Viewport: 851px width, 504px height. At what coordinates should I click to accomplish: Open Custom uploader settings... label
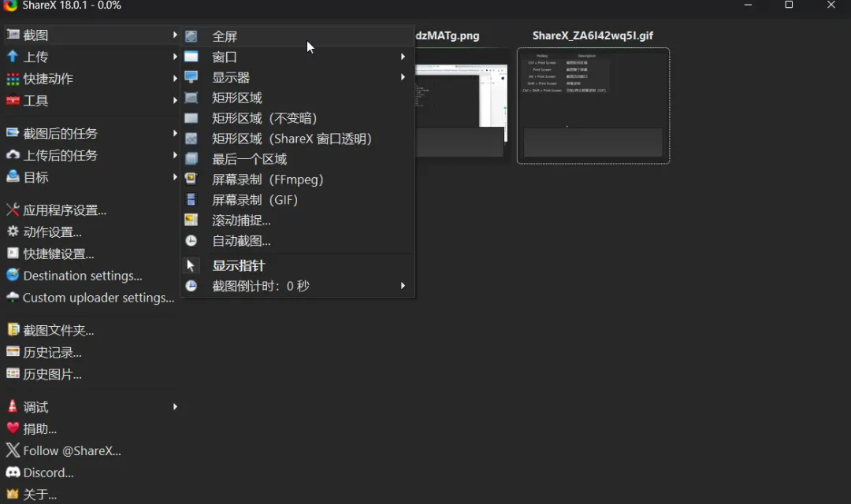pos(98,298)
